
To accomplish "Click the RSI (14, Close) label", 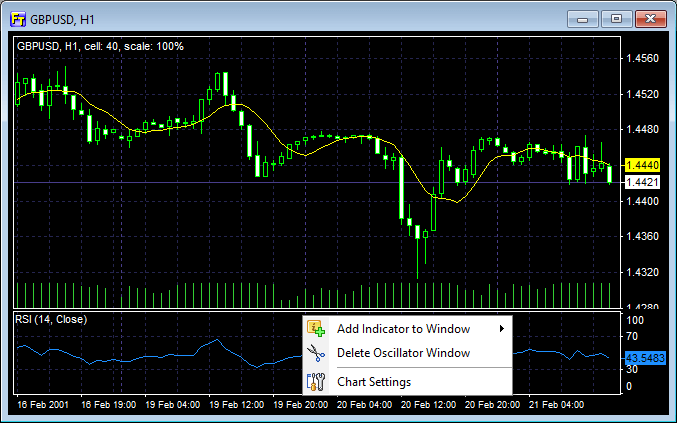I will click(51, 319).
